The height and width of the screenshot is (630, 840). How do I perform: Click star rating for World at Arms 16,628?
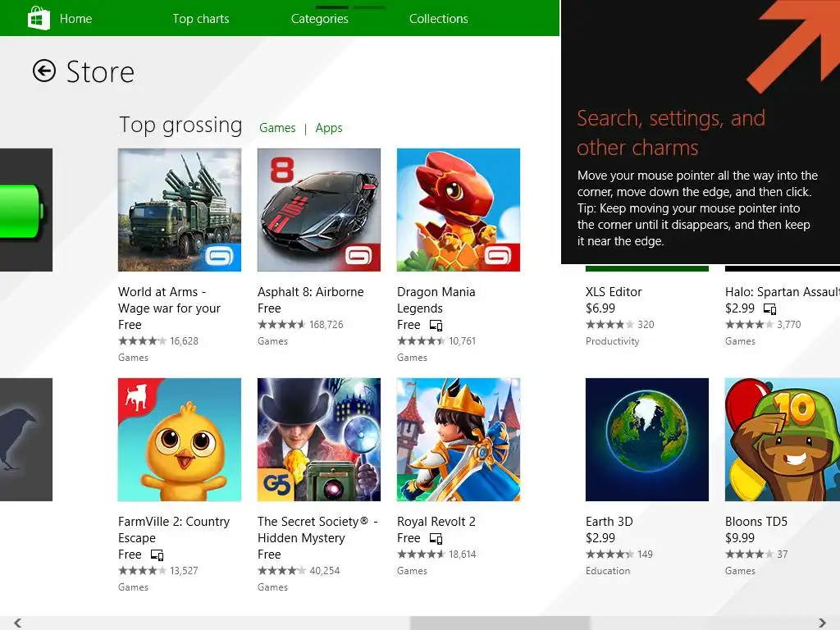(x=142, y=341)
